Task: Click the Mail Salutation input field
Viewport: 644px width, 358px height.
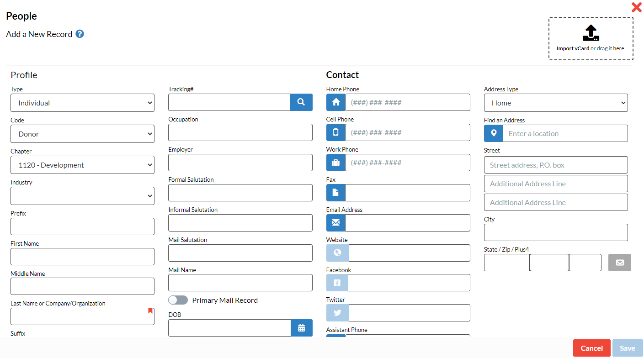Action: pos(240,253)
